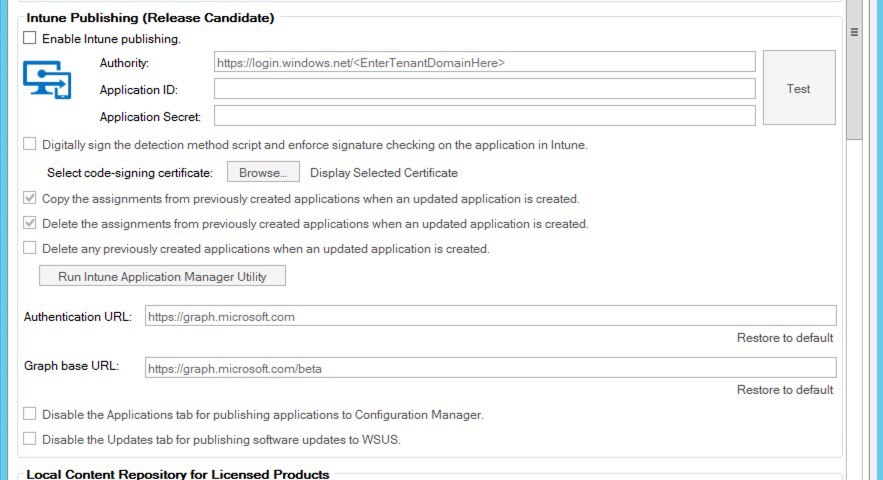The image size is (883, 480).
Task: Click Browse for code-signing certificate
Action: pyautogui.click(x=263, y=172)
